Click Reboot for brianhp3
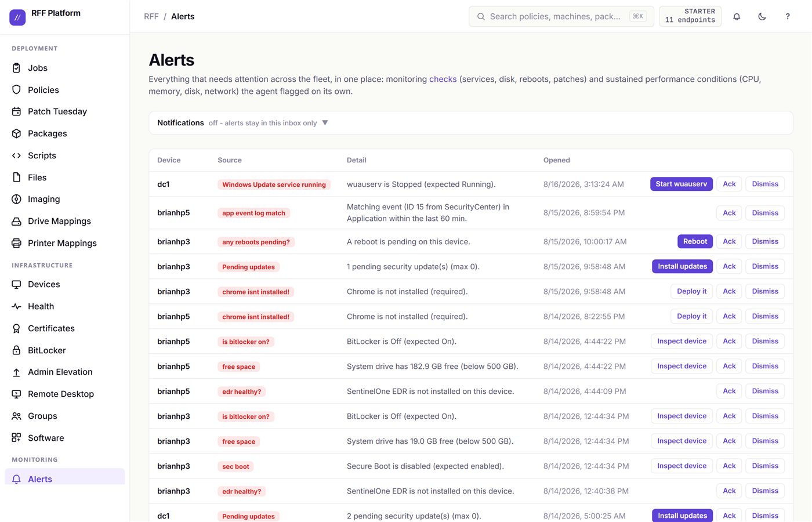Viewport: 812px width, 522px height. (695, 241)
